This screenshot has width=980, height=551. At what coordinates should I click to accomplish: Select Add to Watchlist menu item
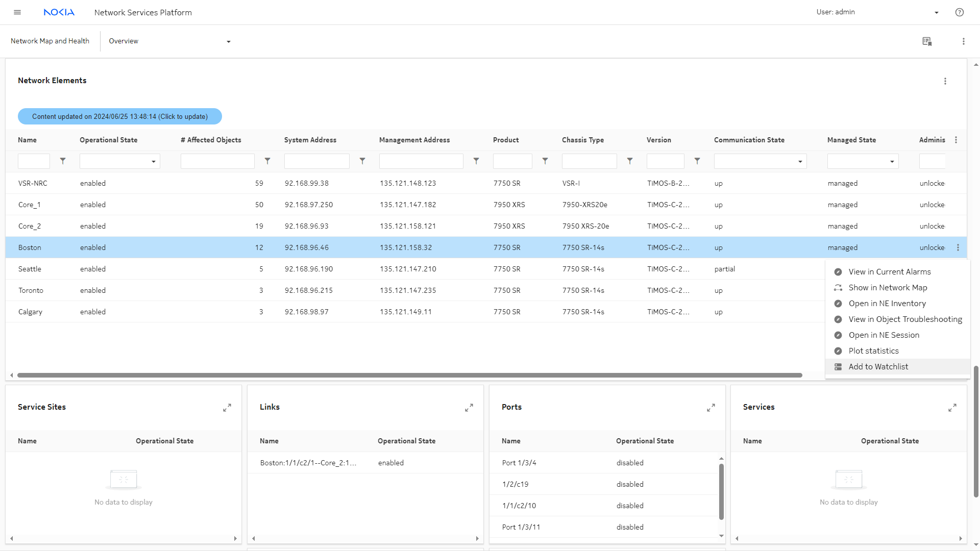coord(878,367)
